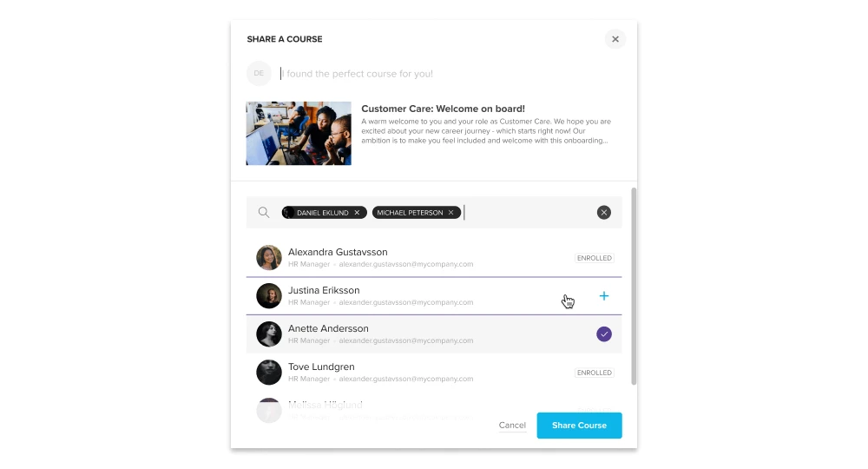Remove the Daniel Eklund recipient tag

coord(357,213)
